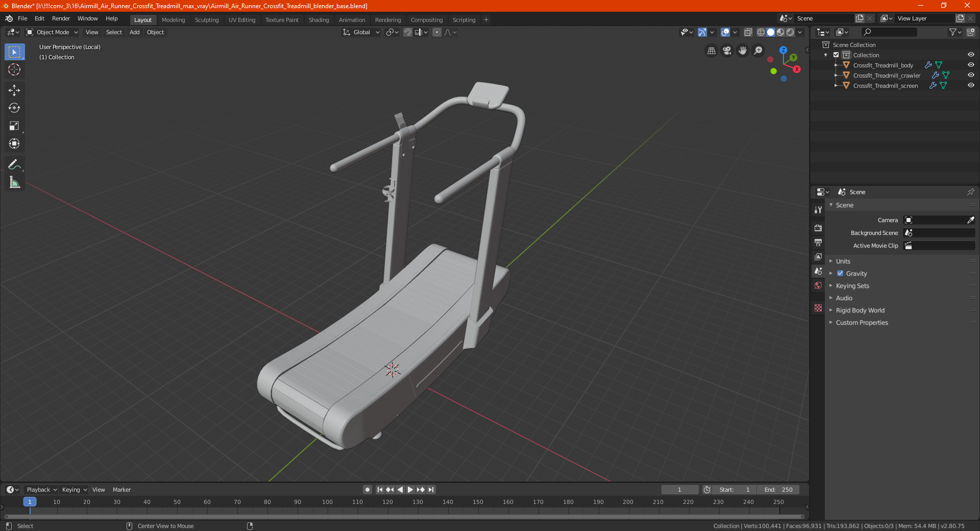Select the Transform tool
Image resolution: width=980 pixels, height=531 pixels.
click(x=14, y=143)
